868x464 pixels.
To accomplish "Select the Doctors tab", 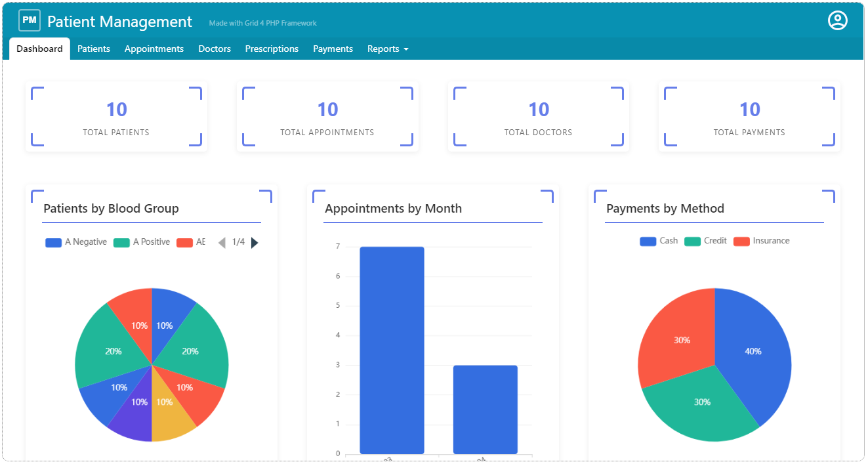I will (x=215, y=49).
